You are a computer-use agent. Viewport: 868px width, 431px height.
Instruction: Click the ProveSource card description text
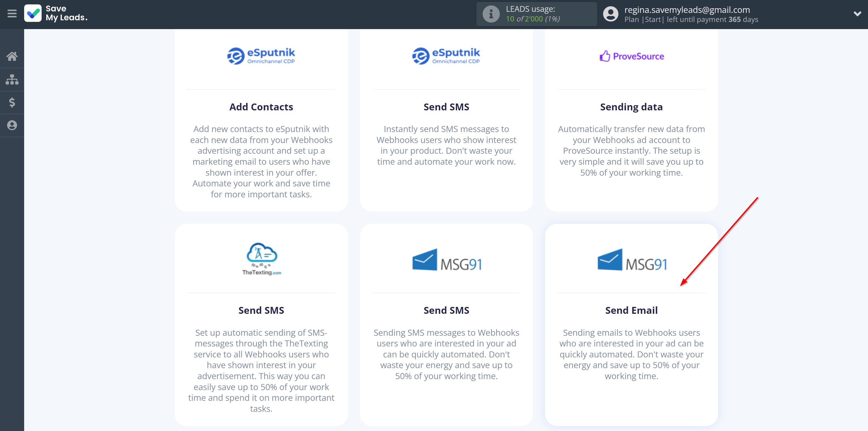pos(631,151)
